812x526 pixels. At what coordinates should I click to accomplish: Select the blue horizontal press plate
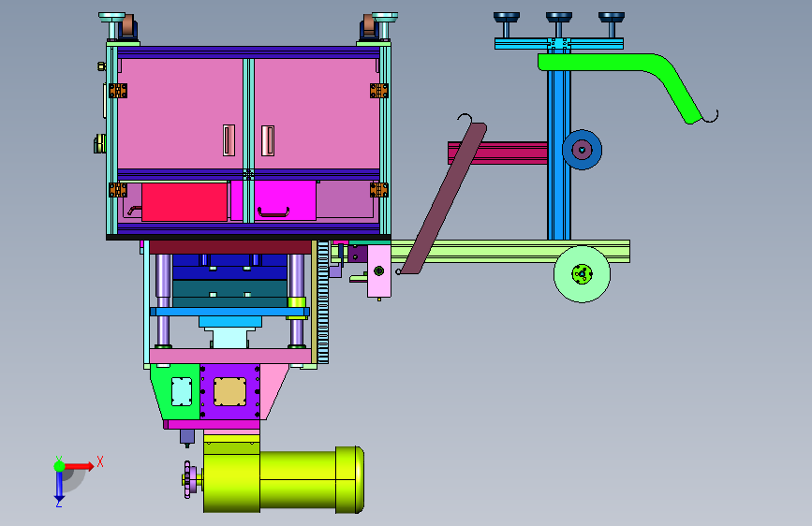(x=230, y=312)
